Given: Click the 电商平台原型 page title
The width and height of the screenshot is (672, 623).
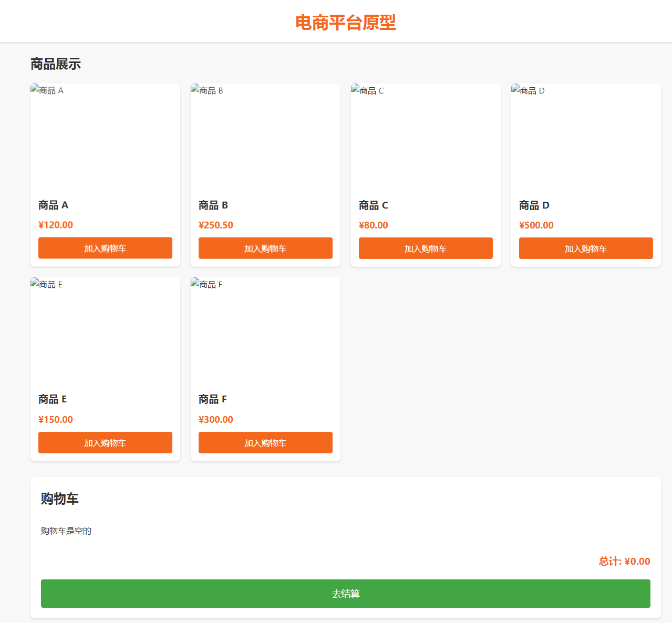Looking at the screenshot, I should click(x=346, y=23).
